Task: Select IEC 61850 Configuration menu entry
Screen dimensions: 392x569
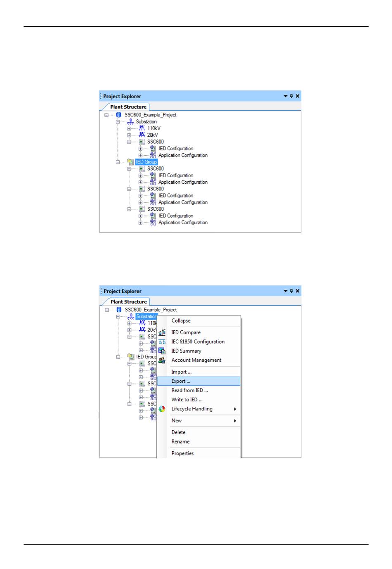Action: (x=199, y=342)
